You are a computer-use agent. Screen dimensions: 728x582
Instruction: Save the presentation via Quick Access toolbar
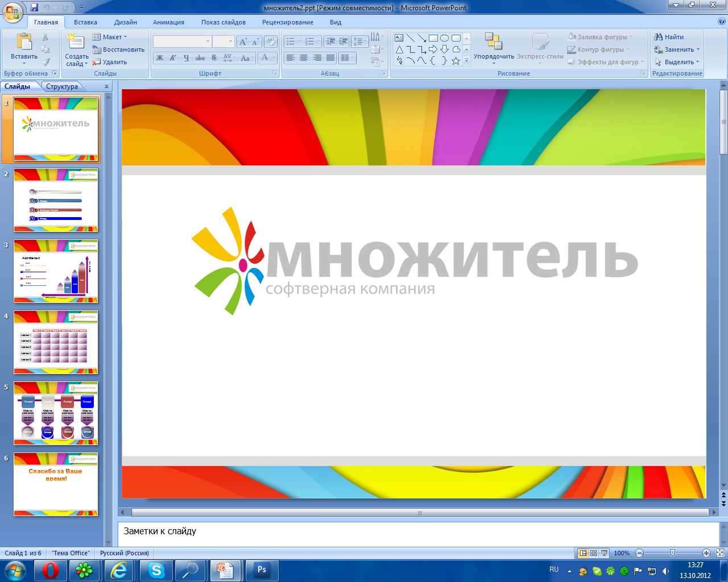[34, 8]
